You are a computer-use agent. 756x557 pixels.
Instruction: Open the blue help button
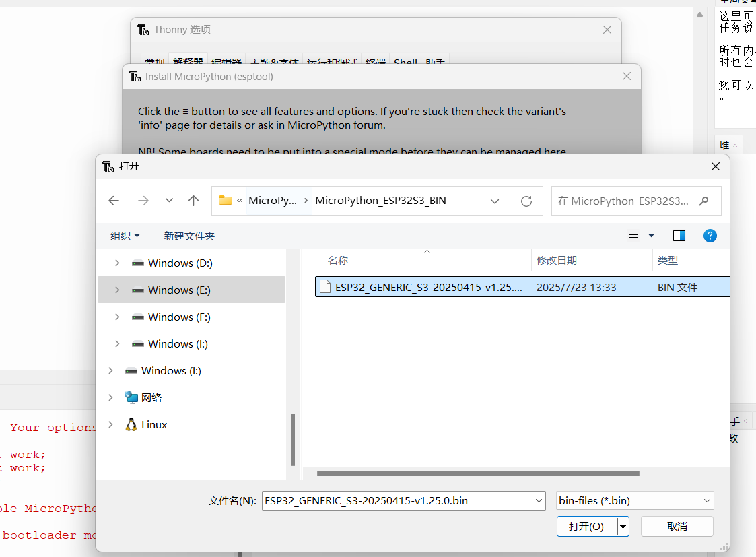pyautogui.click(x=710, y=236)
